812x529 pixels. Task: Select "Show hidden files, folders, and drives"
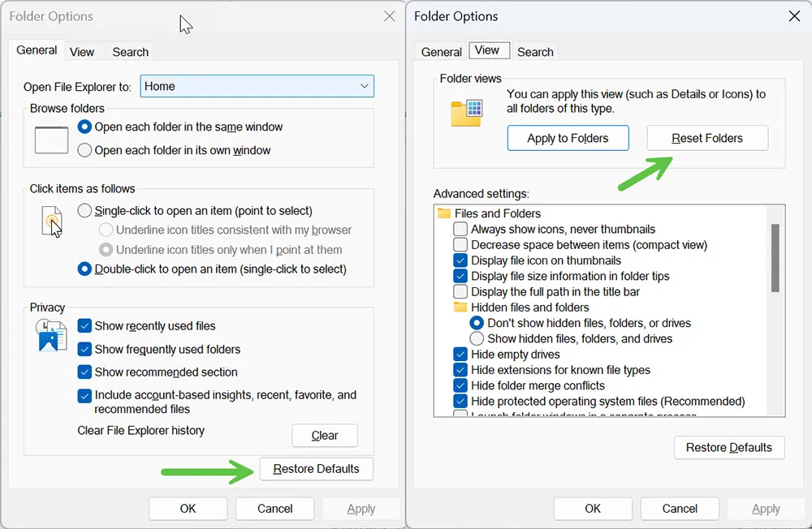click(x=479, y=338)
